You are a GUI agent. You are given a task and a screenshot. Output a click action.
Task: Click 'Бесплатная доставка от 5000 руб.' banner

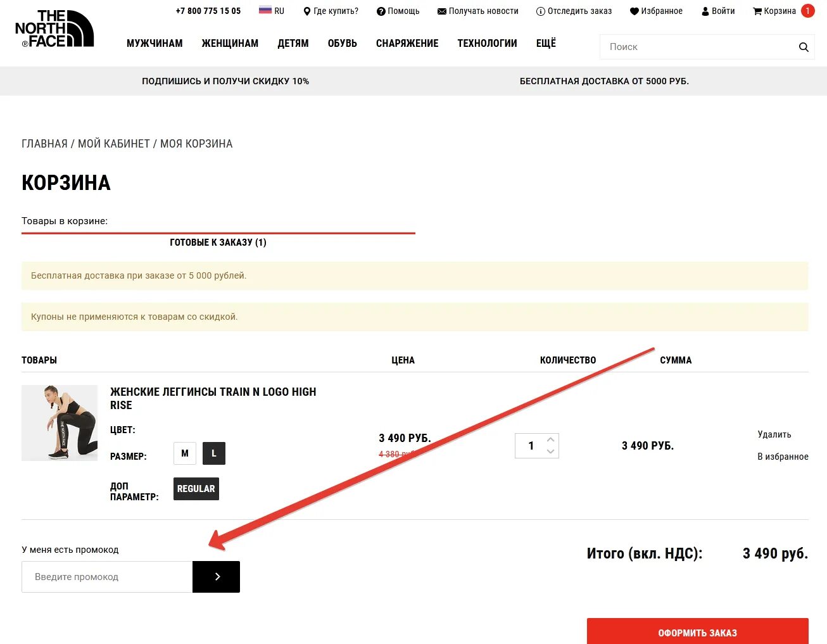coord(604,81)
